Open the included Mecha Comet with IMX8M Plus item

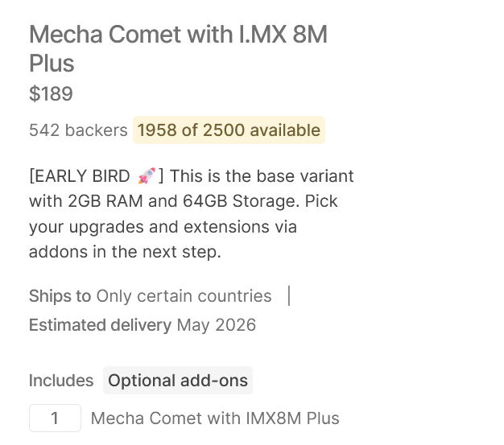point(215,418)
